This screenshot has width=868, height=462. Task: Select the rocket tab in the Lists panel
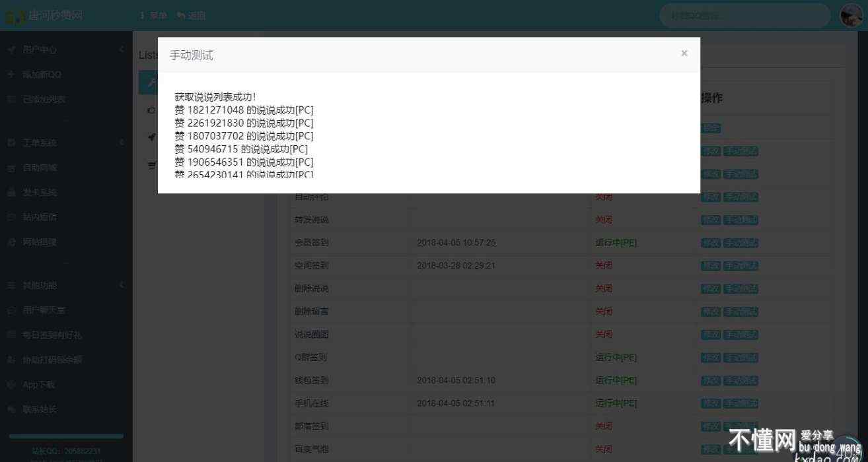tap(151, 137)
